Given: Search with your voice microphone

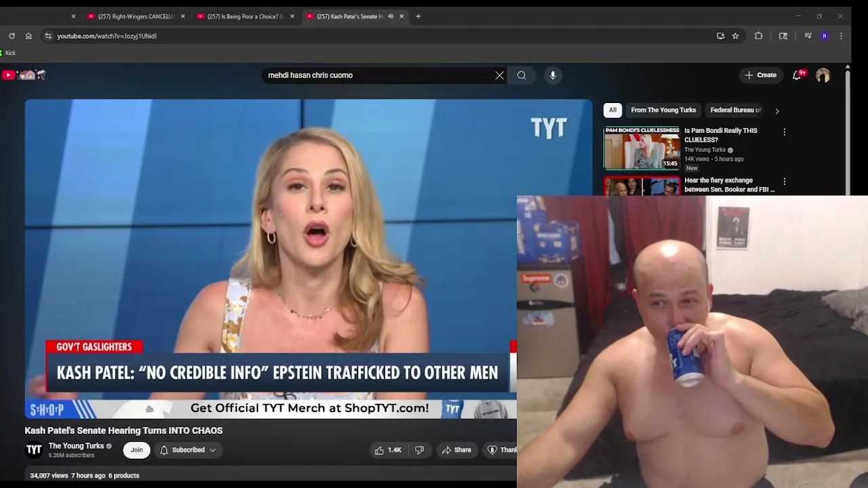Looking at the screenshot, I should point(553,75).
